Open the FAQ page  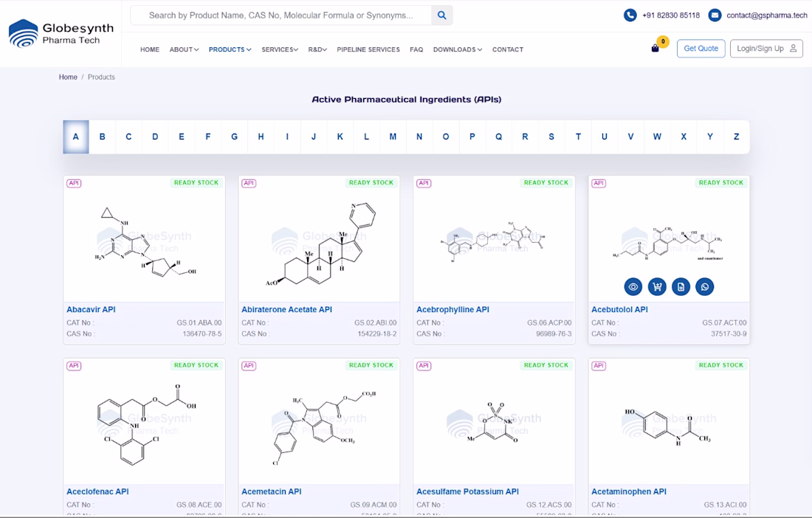coord(416,49)
